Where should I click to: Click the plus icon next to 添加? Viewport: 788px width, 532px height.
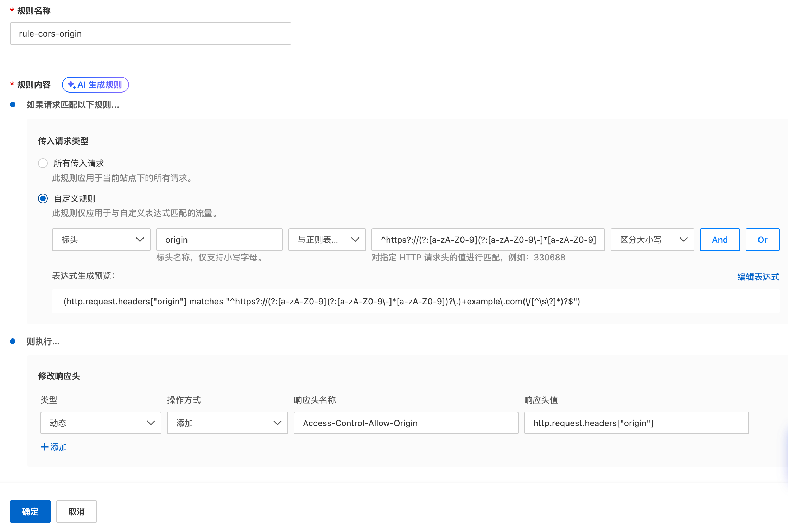click(x=44, y=447)
